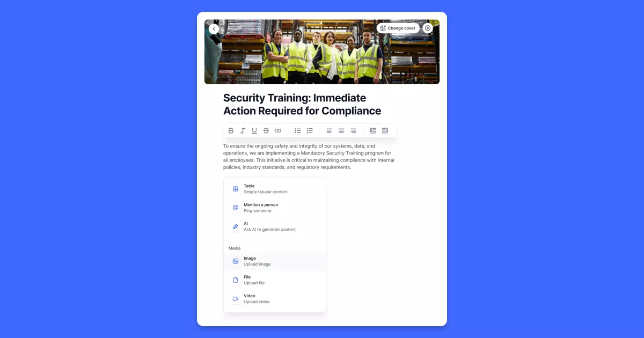Click the @ mention icon
The width and height of the screenshot is (644, 338).
click(236, 208)
